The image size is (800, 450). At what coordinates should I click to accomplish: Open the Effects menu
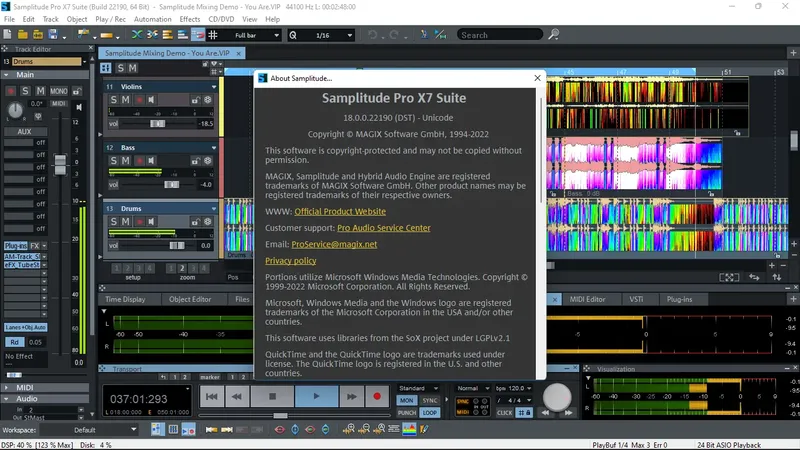point(189,19)
